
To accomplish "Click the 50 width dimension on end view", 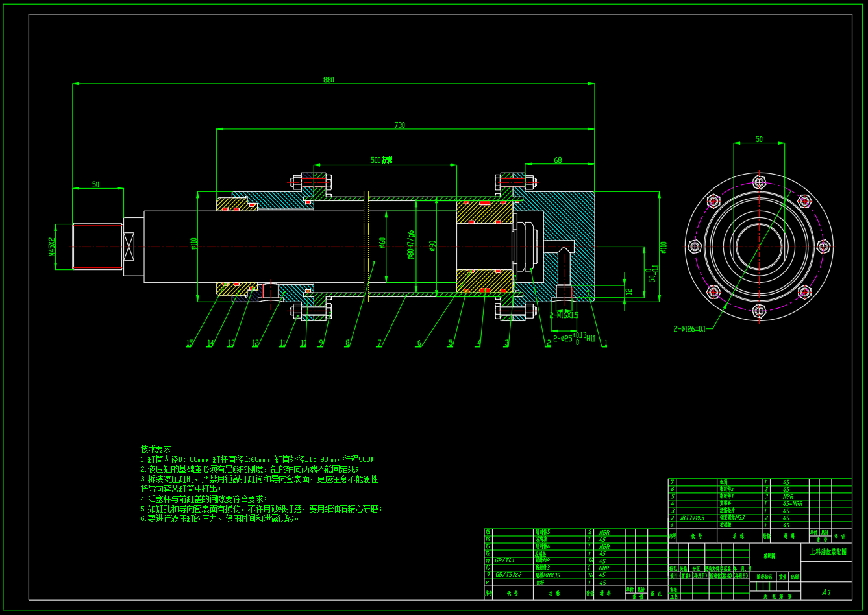I will point(759,139).
